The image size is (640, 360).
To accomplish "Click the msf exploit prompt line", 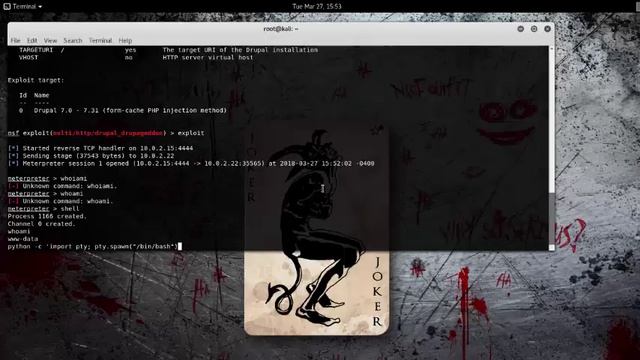I will [x=106, y=133].
